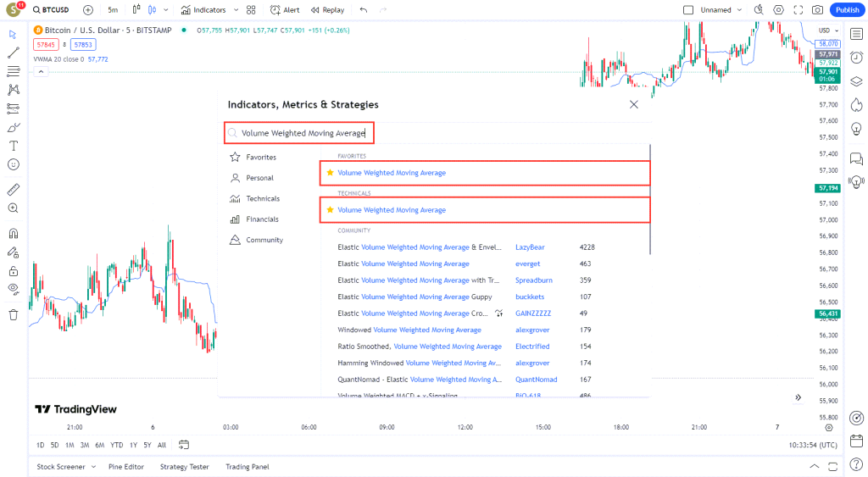Open the Unnamed layout dropdown
868x477 pixels.
click(x=721, y=10)
